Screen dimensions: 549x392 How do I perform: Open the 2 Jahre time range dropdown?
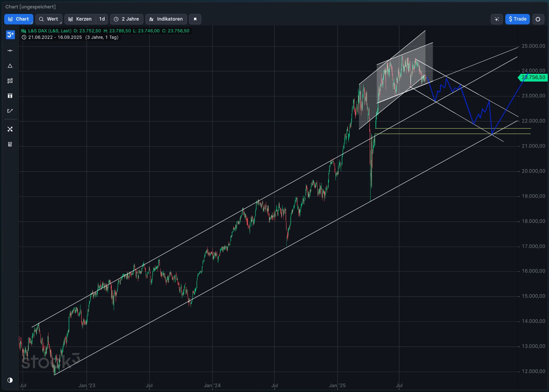click(127, 19)
